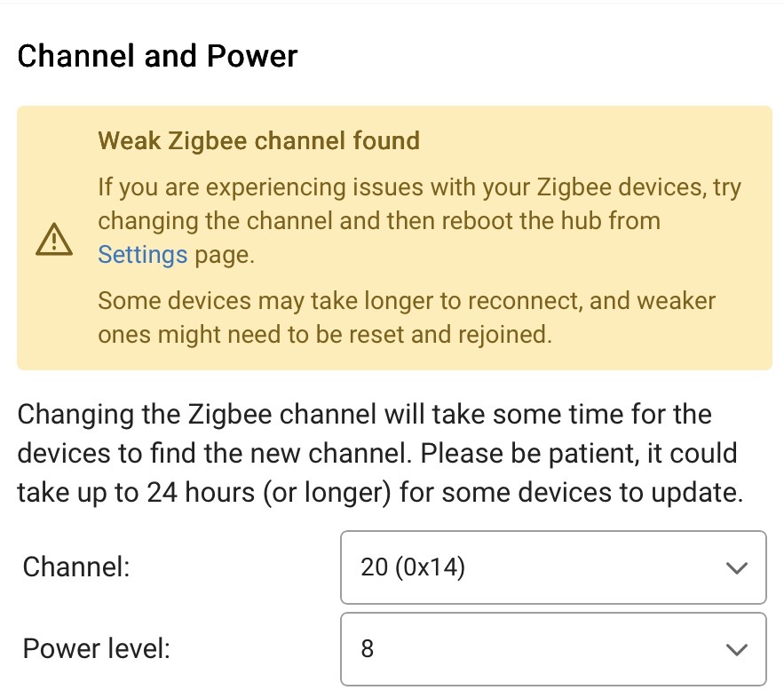Click the "reset and rejoined" warning line

[324, 334]
